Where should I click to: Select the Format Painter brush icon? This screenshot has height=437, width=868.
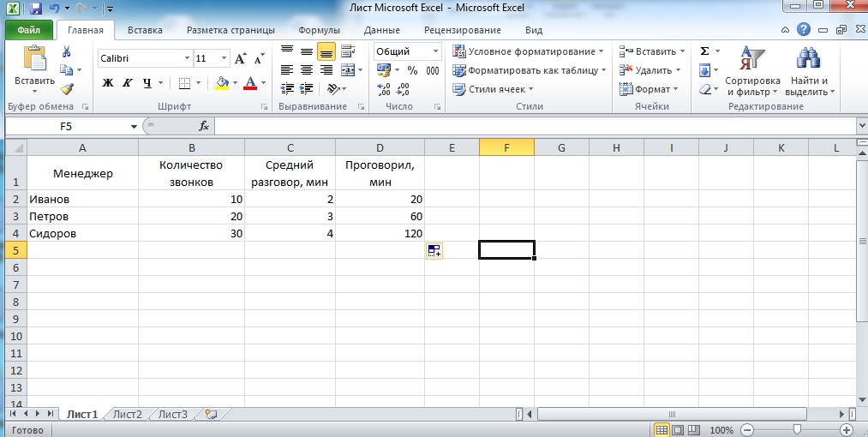coord(67,89)
